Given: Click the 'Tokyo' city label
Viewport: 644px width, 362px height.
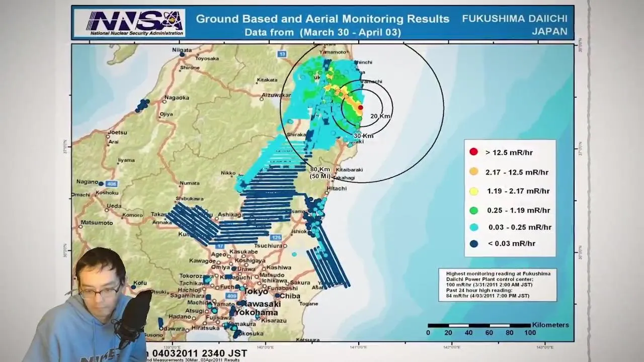Looking at the screenshot, I should [256, 292].
